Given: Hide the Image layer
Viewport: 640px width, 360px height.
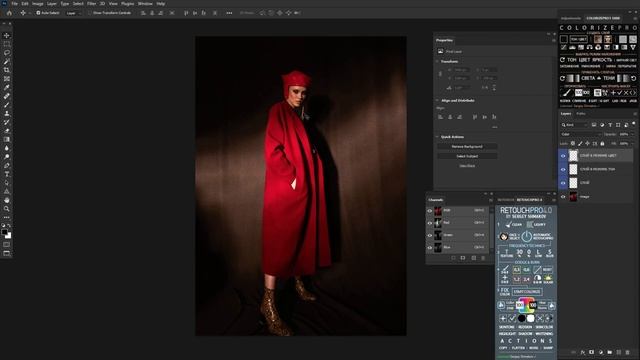Looking at the screenshot, I should pyautogui.click(x=563, y=197).
